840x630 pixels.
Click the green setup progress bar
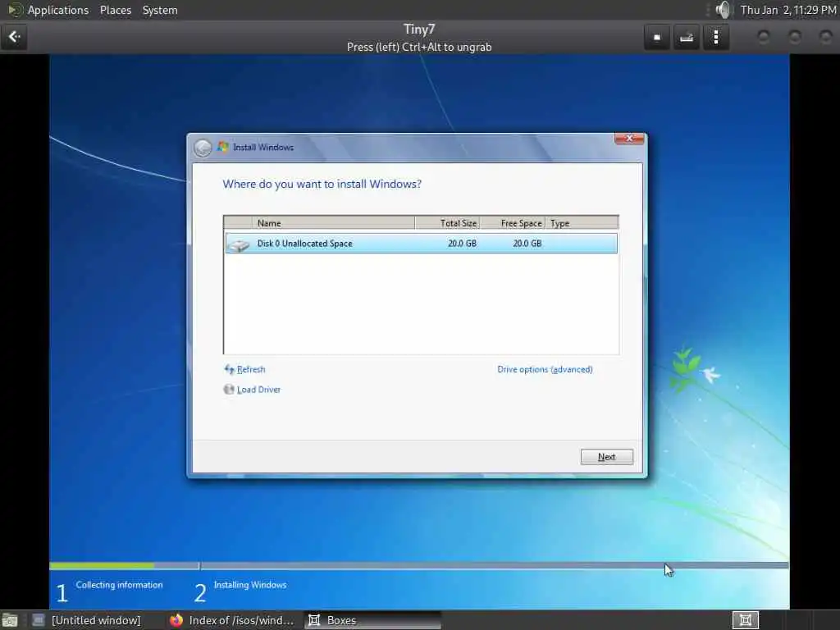102,566
